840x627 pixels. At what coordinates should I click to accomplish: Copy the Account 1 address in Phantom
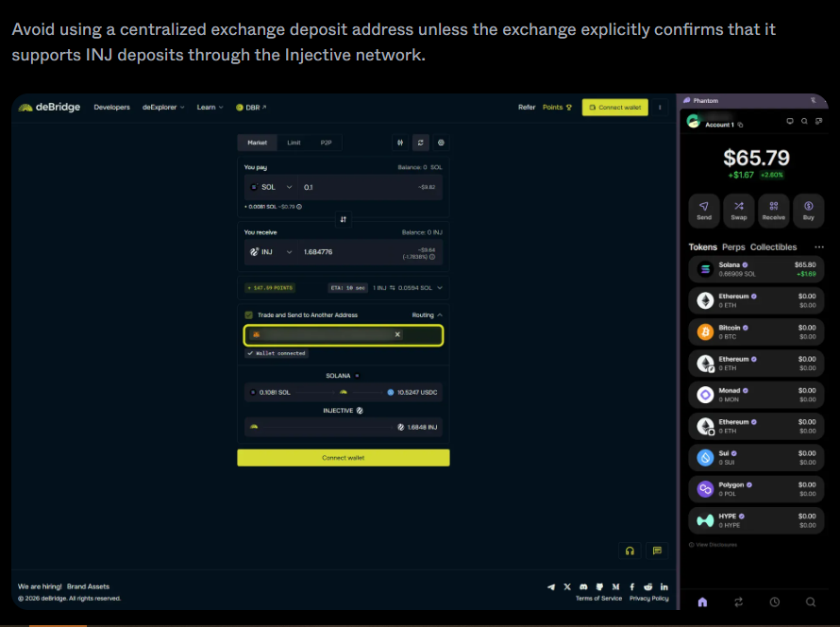(740, 125)
